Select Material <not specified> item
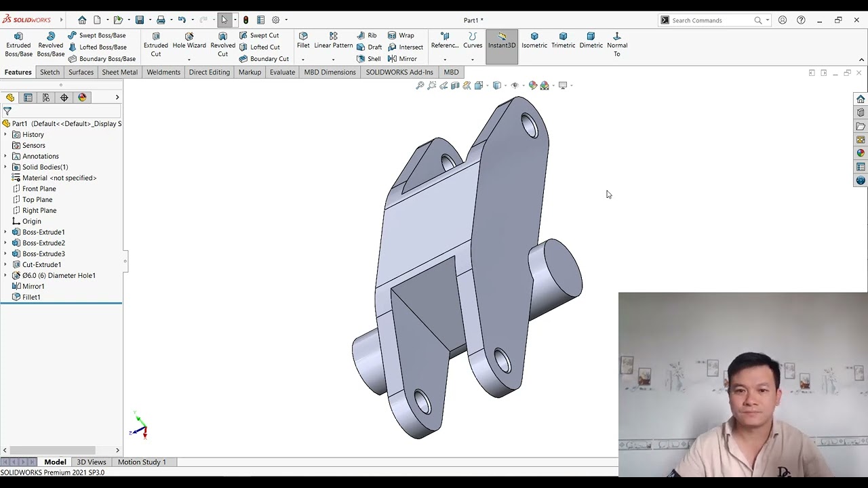Image resolution: width=868 pixels, height=488 pixels. [x=54, y=178]
